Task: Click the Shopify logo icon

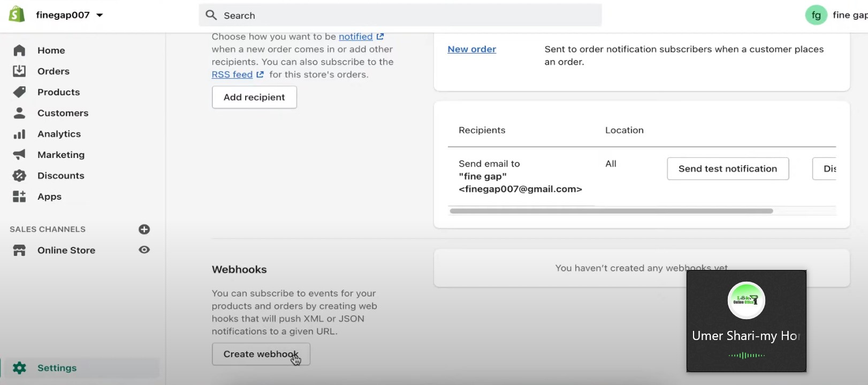Action: [x=17, y=14]
